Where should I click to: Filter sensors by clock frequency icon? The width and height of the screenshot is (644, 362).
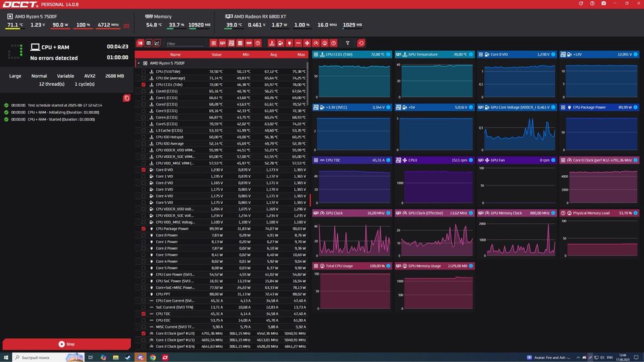click(316, 43)
